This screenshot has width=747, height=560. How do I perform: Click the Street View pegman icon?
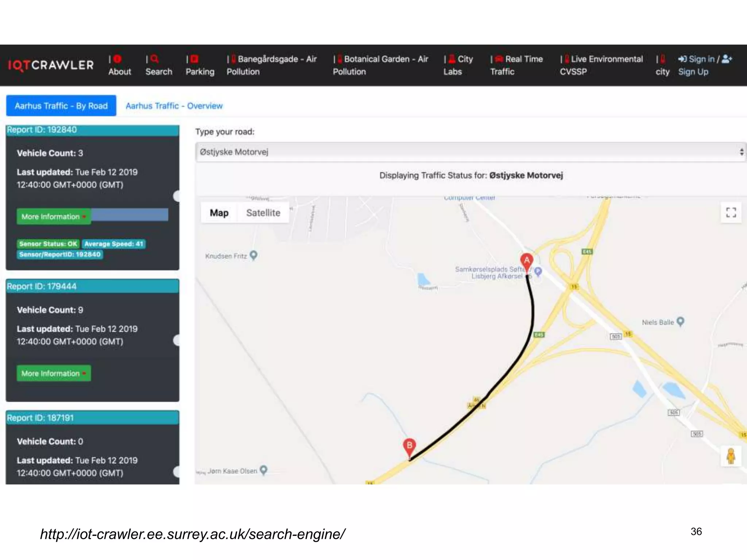pos(731,456)
